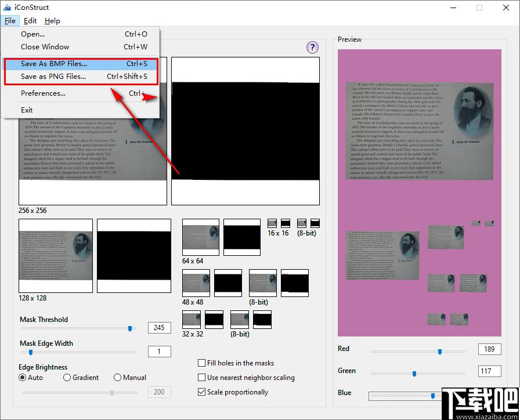Click the Green color slider handle
The height and width of the screenshot is (420, 520).
coord(414,374)
